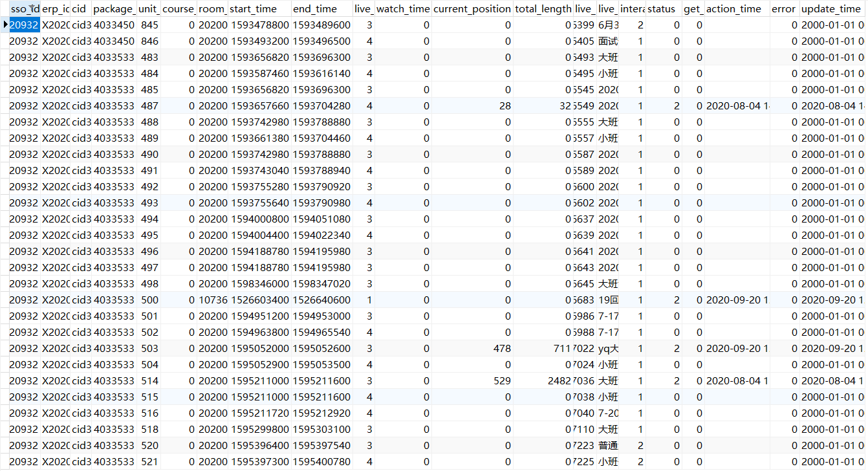Click the unit value 487 cell

(x=148, y=105)
